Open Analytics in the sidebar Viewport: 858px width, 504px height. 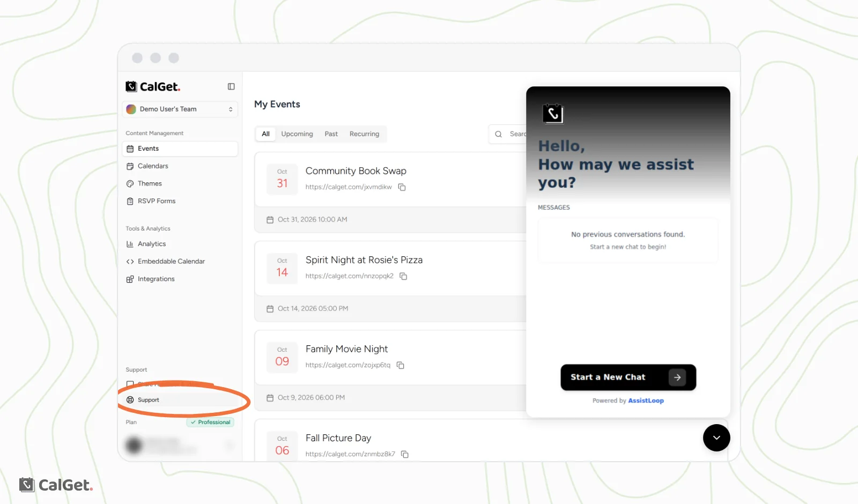(180, 244)
